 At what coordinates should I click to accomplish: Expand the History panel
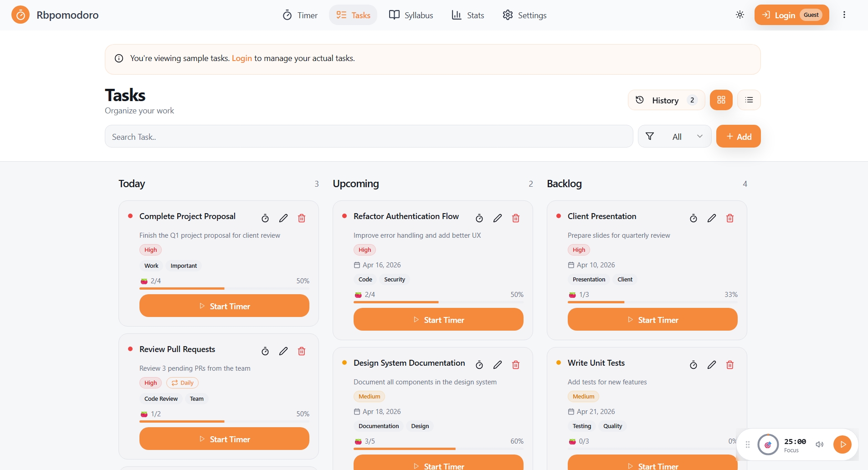(x=666, y=100)
